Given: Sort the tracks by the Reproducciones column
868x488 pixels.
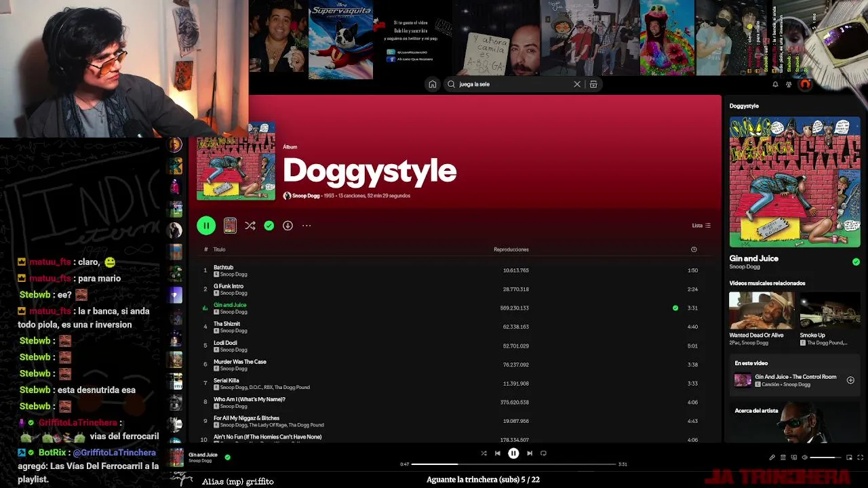Looking at the screenshot, I should 511,249.
